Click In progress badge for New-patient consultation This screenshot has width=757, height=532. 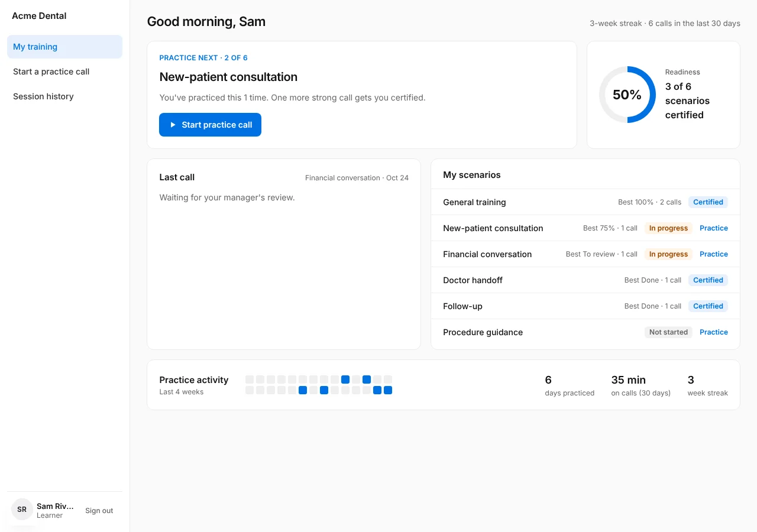668,228
